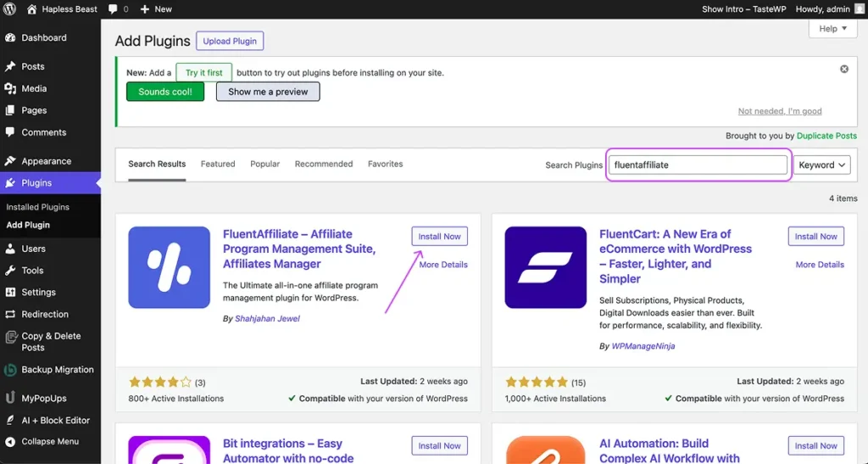Click the Dashboard gauge icon
Viewport: 868px width, 464px height.
click(x=10, y=37)
